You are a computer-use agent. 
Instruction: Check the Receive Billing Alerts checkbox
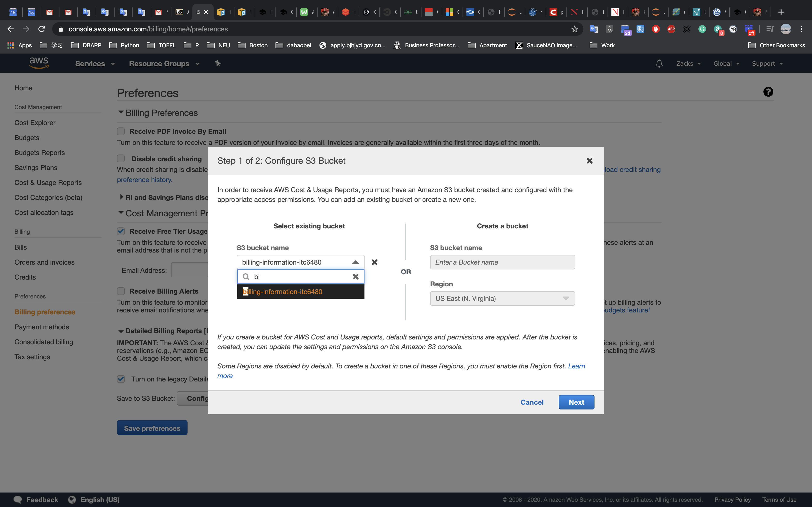121,291
